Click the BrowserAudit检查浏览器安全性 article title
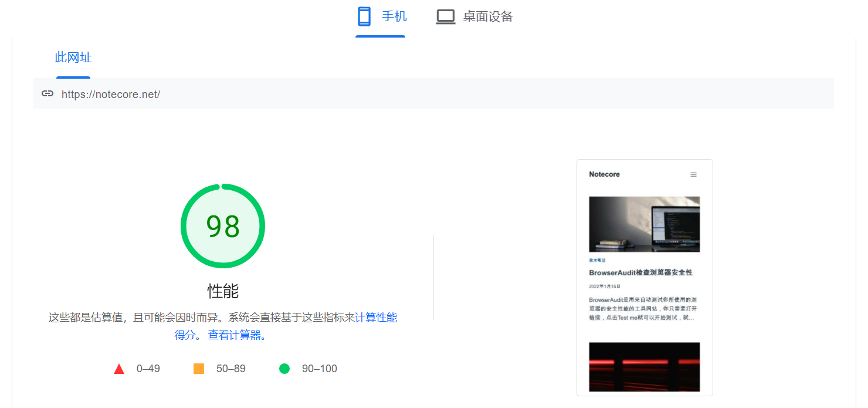The image size is (868, 408). pyautogui.click(x=640, y=273)
